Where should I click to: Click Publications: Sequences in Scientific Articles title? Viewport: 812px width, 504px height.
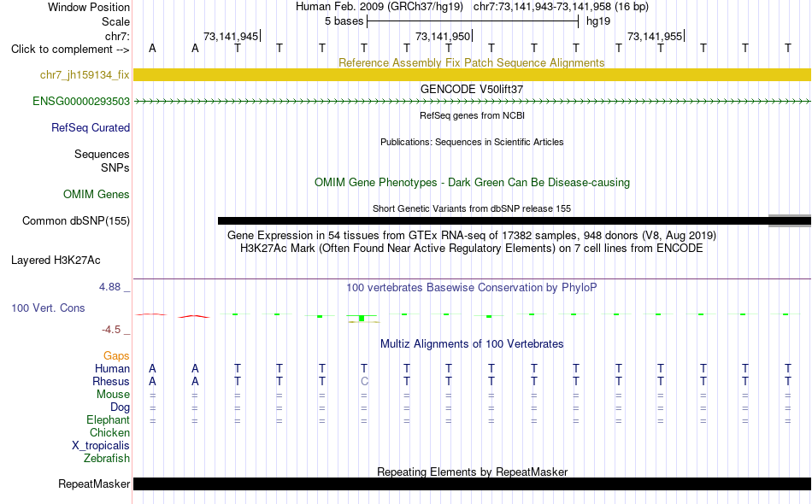click(x=472, y=143)
